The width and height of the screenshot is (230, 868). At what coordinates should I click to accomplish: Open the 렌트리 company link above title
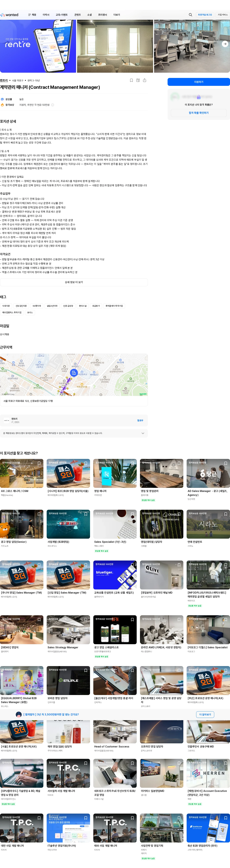tap(4, 81)
